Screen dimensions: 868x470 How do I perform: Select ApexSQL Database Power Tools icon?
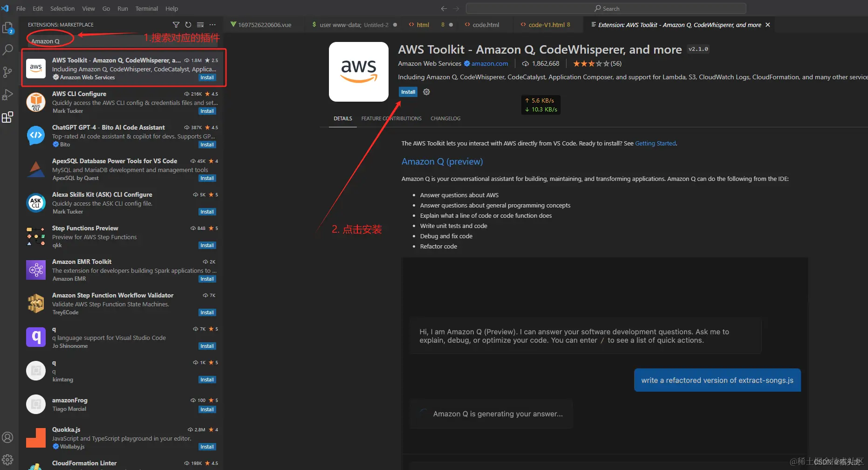[36, 169]
